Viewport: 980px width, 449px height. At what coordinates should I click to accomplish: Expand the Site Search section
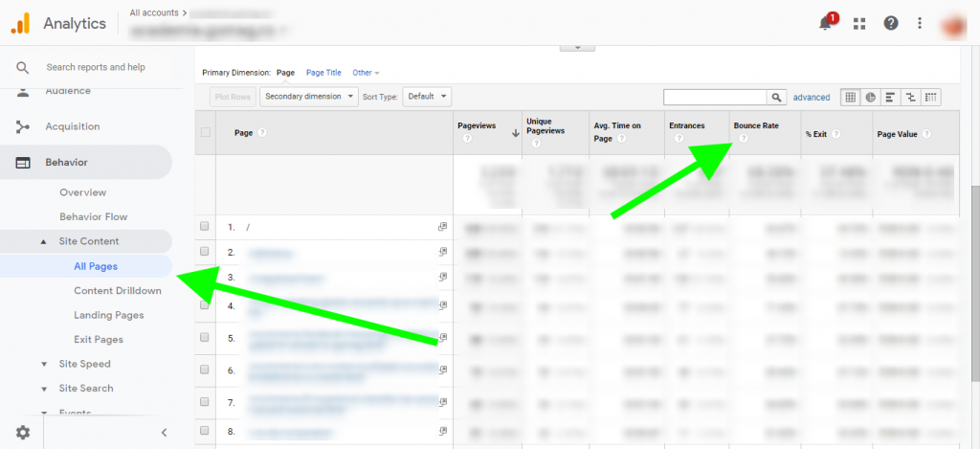tap(44, 389)
